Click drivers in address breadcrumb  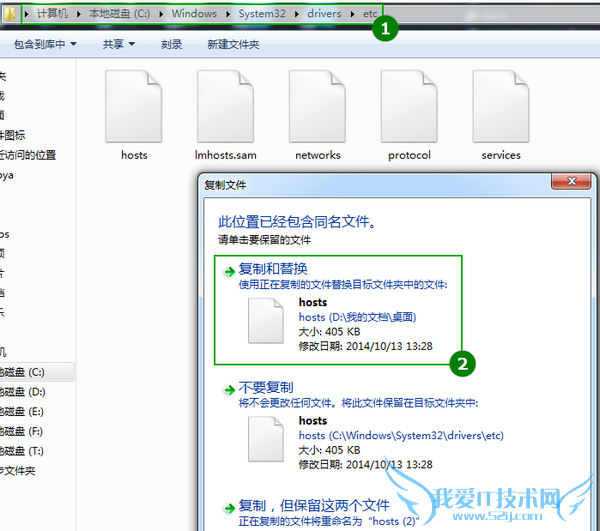[x=324, y=14]
